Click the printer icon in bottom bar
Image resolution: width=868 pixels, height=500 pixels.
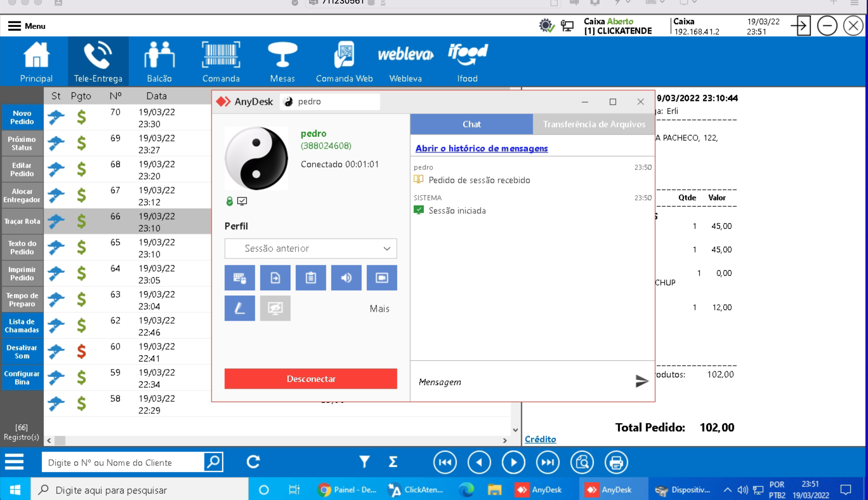(x=616, y=463)
